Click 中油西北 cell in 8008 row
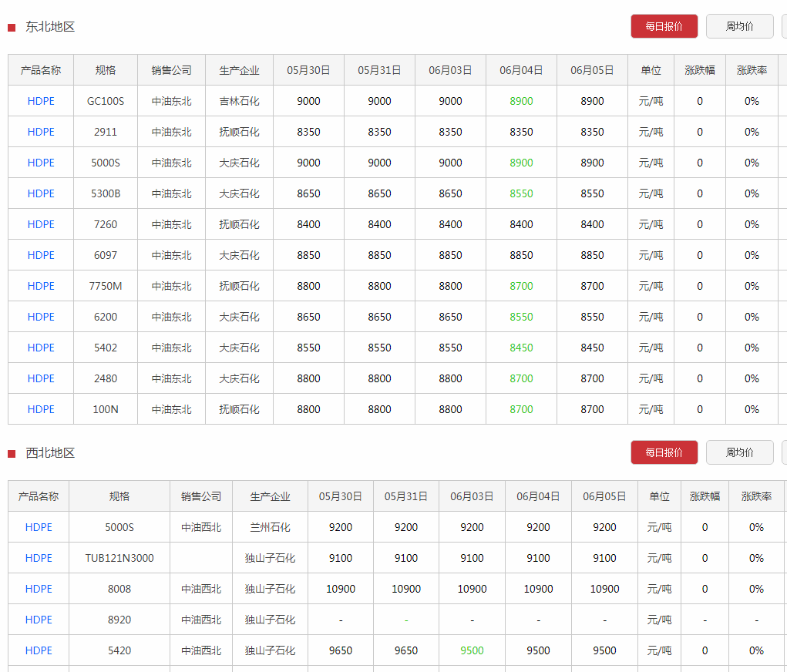Viewport: 787px width, 672px height. pos(201,589)
